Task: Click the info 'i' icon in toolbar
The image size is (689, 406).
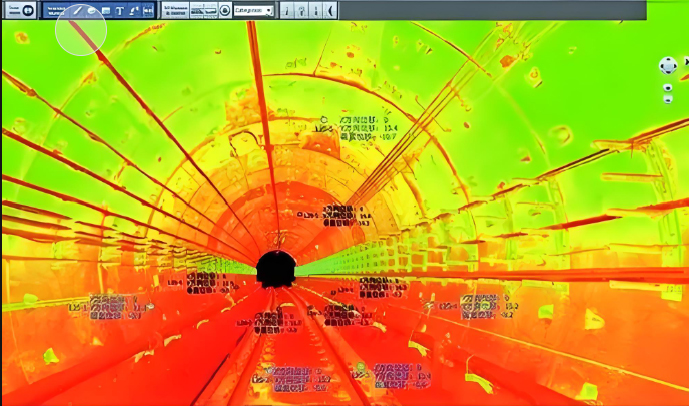Action: point(288,10)
